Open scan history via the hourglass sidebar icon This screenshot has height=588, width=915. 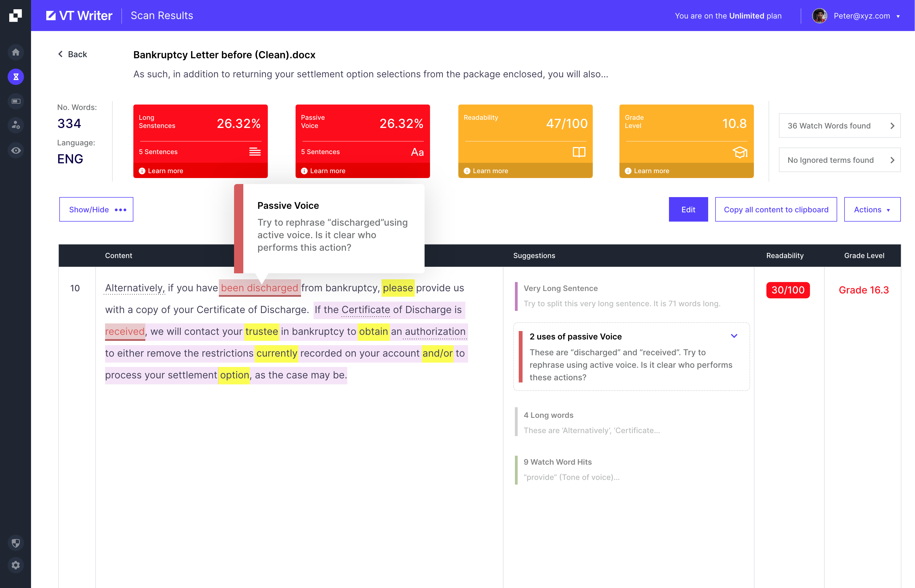coord(16,76)
